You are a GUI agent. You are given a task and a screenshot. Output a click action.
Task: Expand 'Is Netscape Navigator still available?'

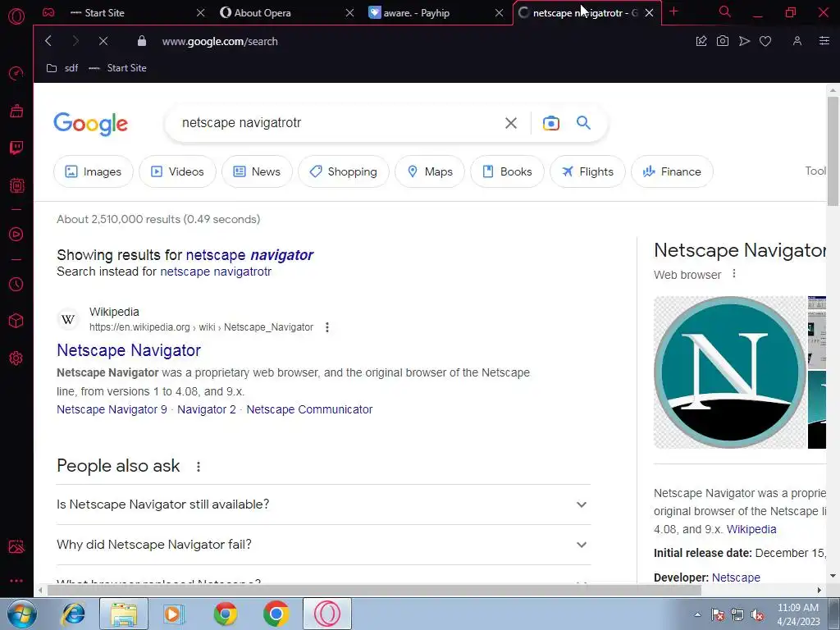pyautogui.click(x=323, y=504)
